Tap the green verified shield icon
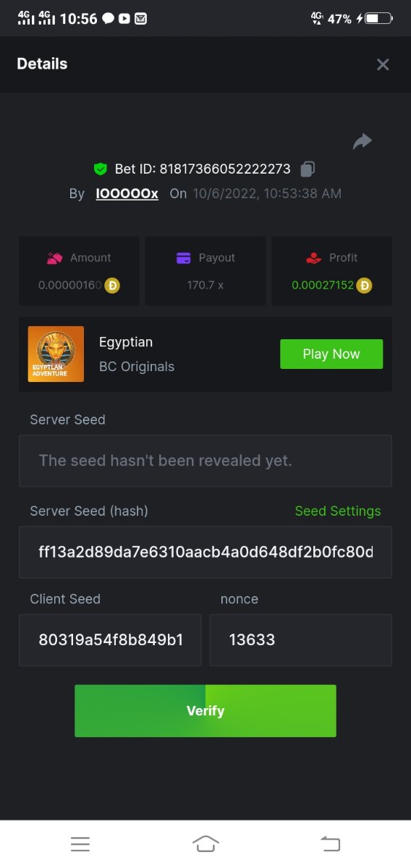411x868 pixels. tap(101, 169)
